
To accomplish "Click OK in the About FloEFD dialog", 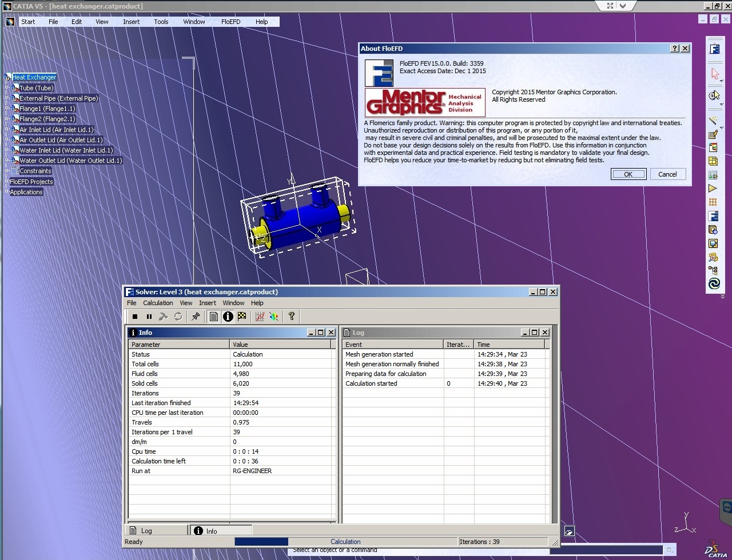I will 628,174.
